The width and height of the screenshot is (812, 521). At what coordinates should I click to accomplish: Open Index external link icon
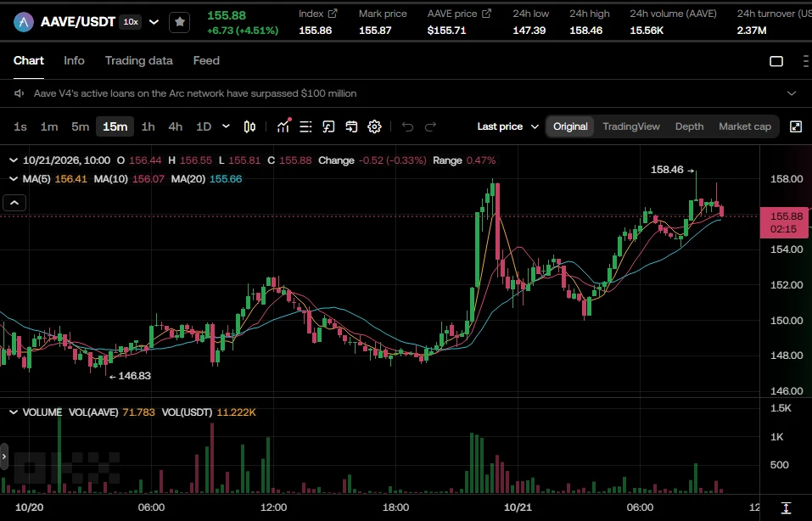333,14
